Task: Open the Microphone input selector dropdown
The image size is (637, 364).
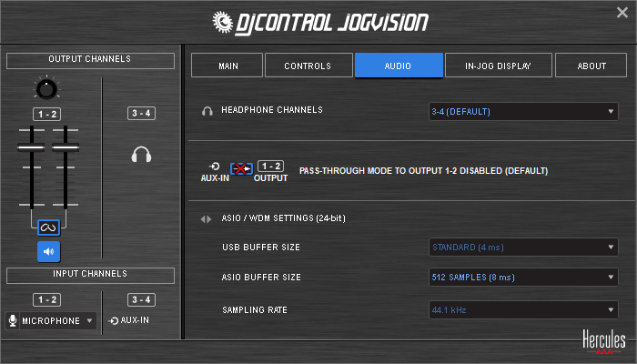Action: (x=51, y=320)
